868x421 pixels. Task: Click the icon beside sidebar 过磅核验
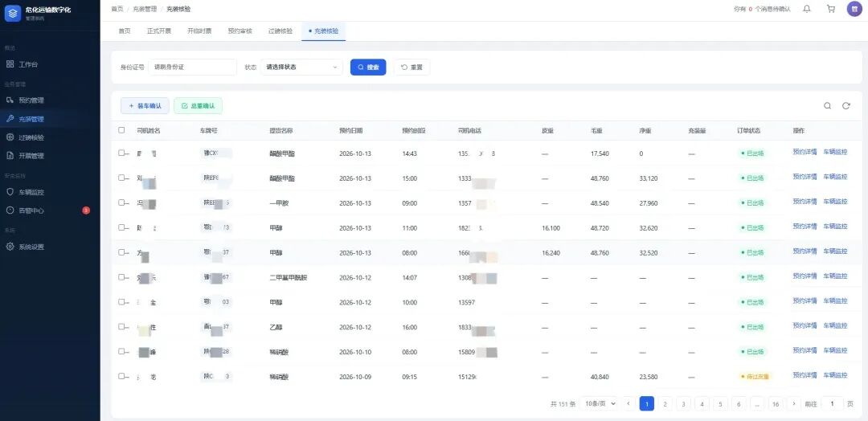(10, 137)
